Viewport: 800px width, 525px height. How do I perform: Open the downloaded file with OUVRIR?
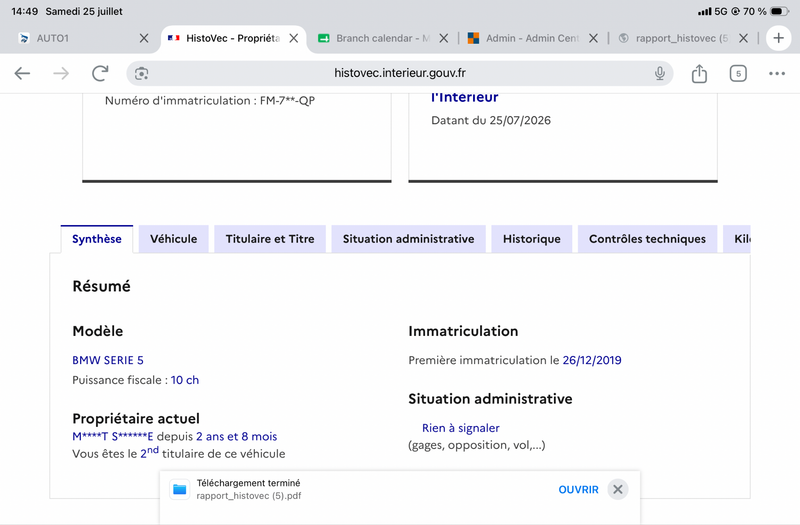click(578, 490)
